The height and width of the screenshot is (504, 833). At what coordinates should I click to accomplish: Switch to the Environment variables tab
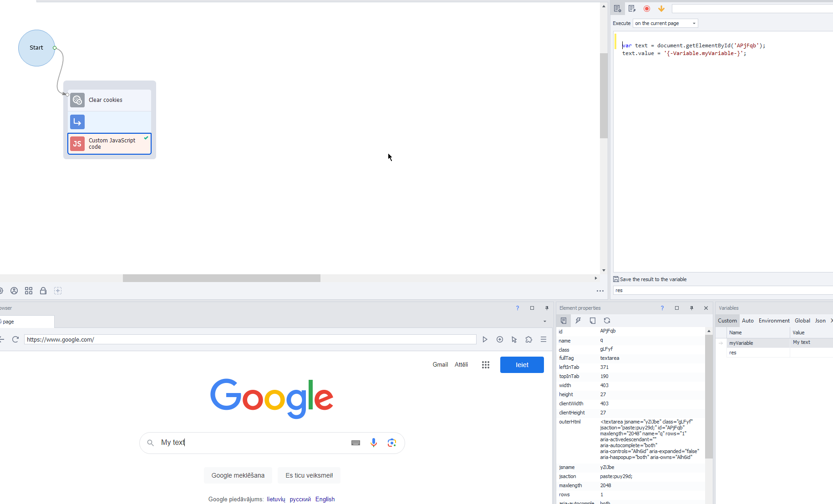pyautogui.click(x=774, y=321)
